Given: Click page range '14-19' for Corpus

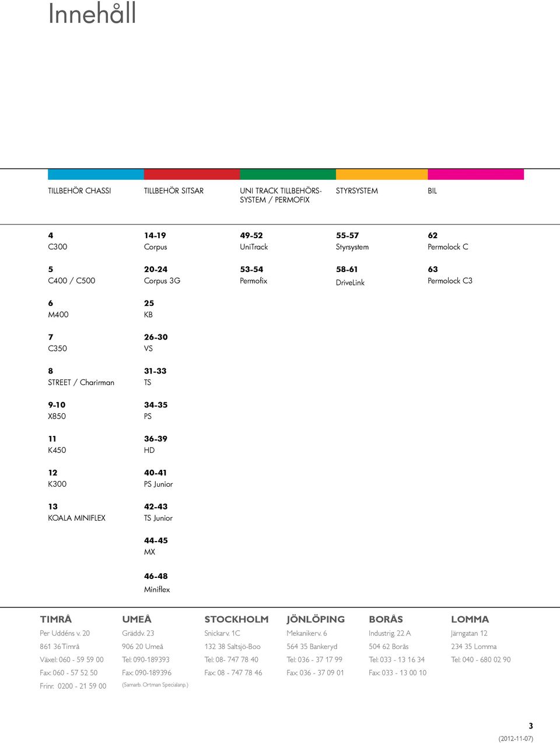Looking at the screenshot, I should 155,235.
